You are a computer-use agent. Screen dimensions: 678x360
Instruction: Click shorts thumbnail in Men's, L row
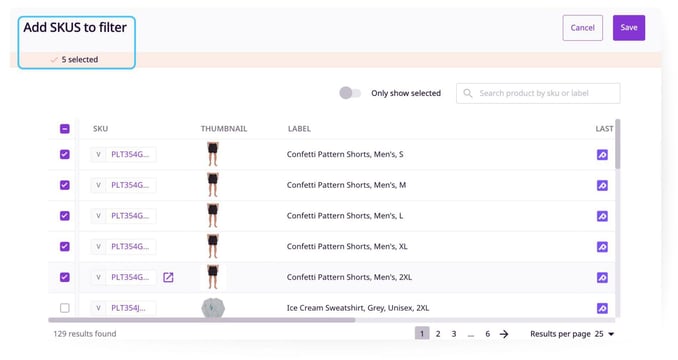click(x=213, y=215)
